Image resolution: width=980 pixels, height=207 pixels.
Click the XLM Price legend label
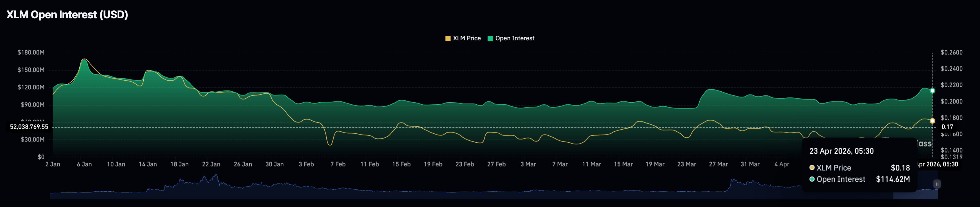(467, 39)
